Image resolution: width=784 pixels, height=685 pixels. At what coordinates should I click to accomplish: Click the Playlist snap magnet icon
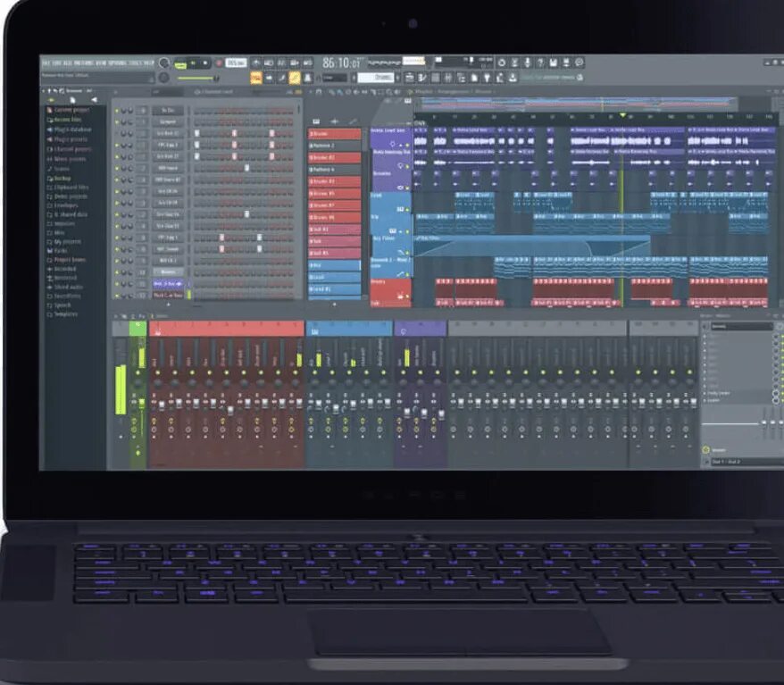click(x=319, y=92)
